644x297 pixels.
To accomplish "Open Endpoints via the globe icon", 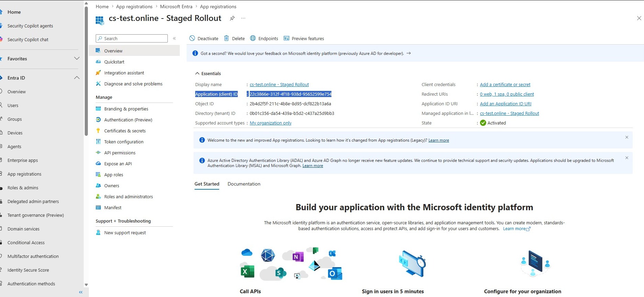I will point(253,38).
